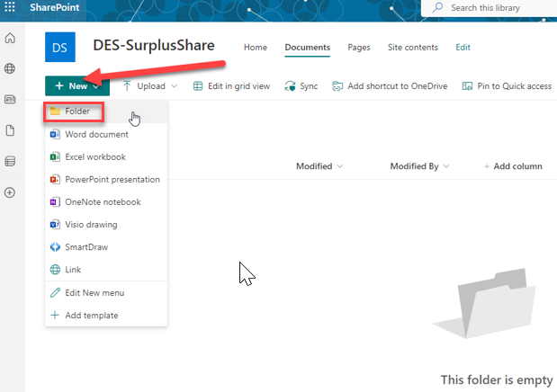Open the Modified By column header dropdown
Viewport: 557px width, 392px height.
pos(419,166)
